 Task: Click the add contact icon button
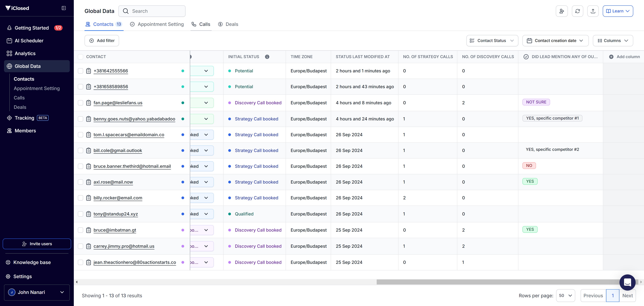[x=561, y=11]
